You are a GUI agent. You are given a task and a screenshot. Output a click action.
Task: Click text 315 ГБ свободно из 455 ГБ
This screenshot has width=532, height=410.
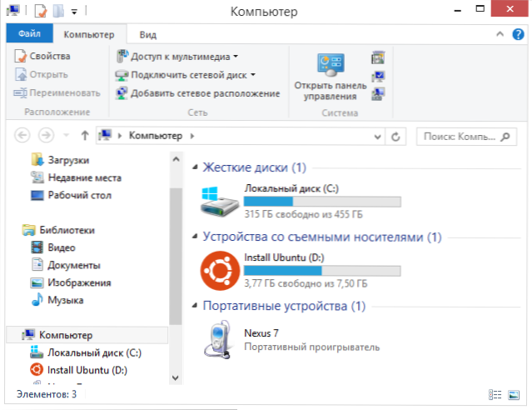coord(303,214)
